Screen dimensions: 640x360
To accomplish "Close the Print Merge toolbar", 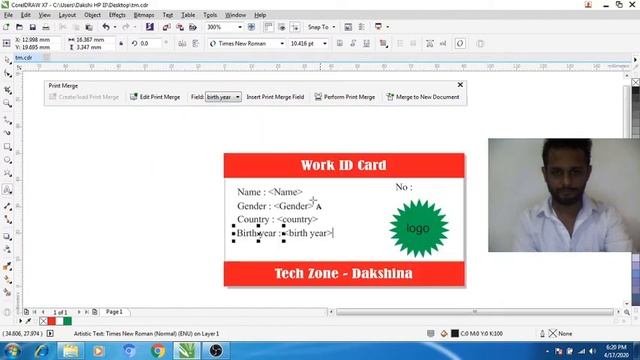I will [460, 84].
